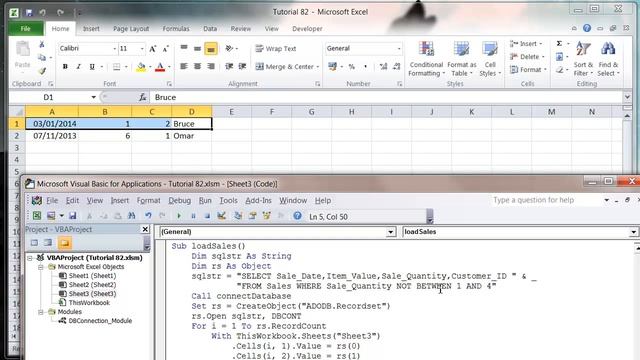The image size is (640, 360).
Task: Open Cell Styles gallery
Action: [x=489, y=59]
